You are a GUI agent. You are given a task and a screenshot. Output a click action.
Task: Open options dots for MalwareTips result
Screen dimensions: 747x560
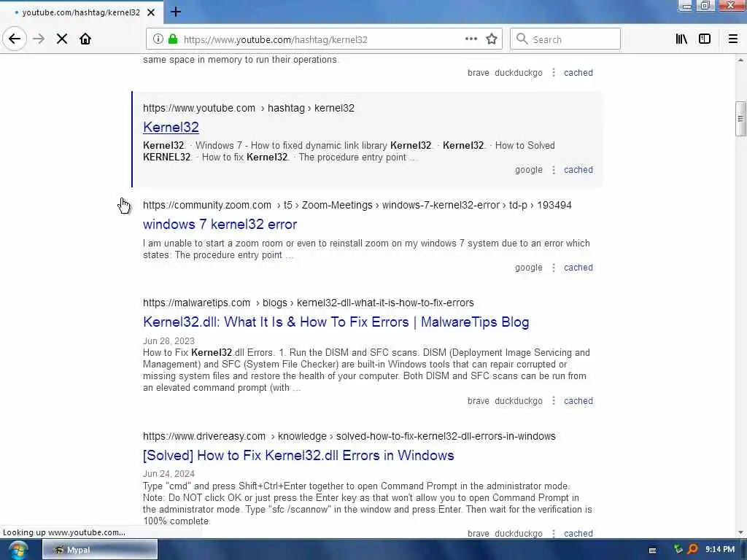click(554, 401)
